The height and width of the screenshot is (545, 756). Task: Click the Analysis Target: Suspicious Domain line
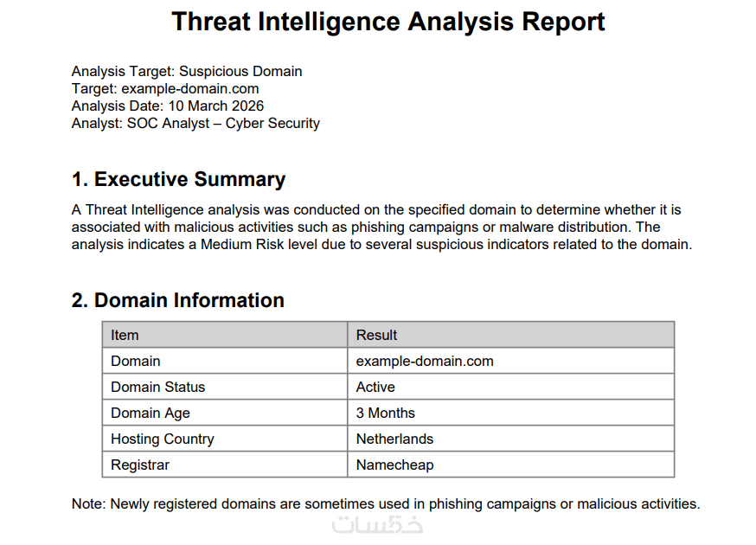click(187, 72)
